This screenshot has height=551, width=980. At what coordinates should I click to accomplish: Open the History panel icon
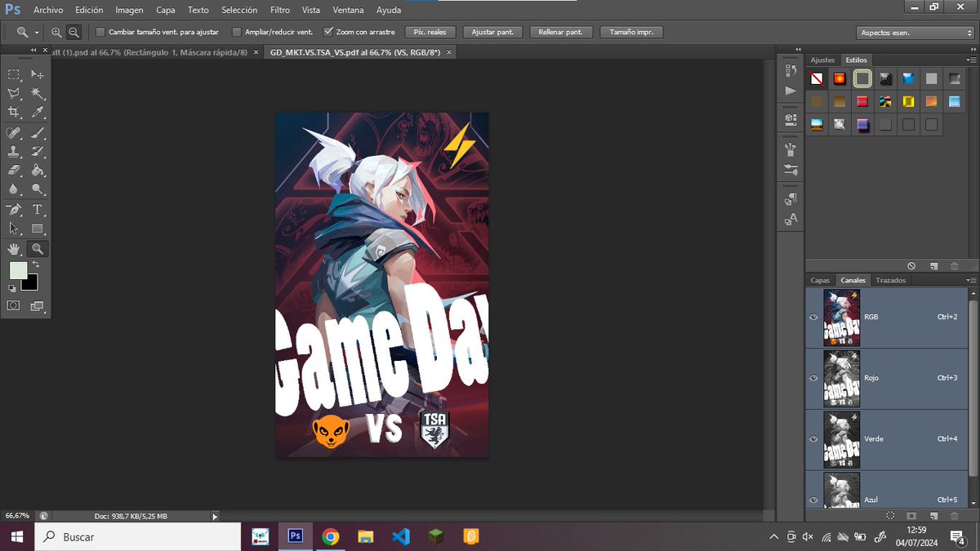790,71
